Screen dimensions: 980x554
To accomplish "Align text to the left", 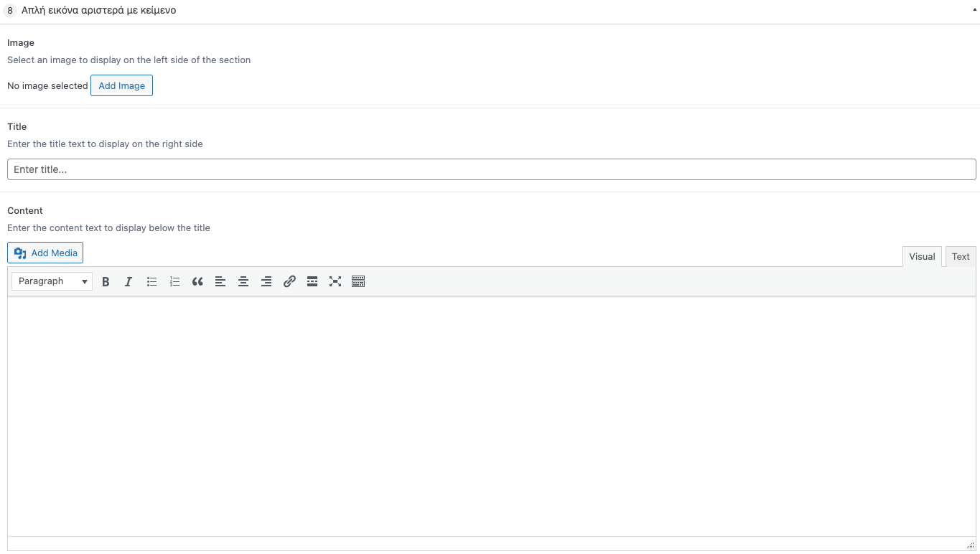I will click(220, 281).
